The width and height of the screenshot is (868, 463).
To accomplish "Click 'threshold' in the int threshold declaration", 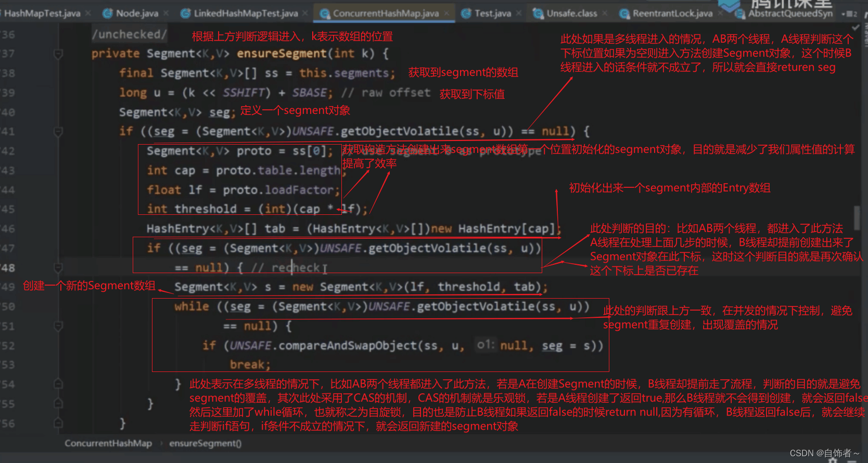I will click(x=206, y=209).
